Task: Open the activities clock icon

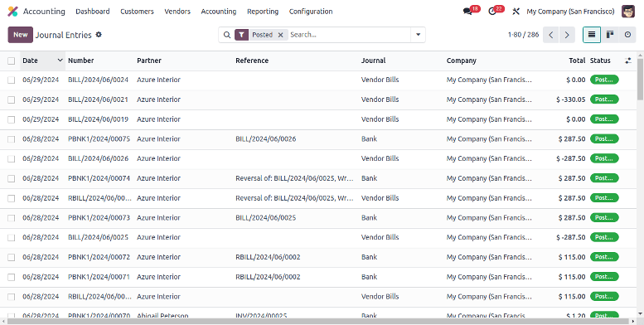Action: coord(492,12)
